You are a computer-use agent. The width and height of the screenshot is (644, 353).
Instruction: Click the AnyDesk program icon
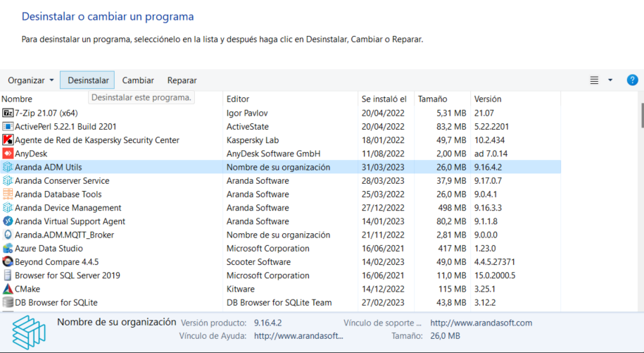click(8, 154)
